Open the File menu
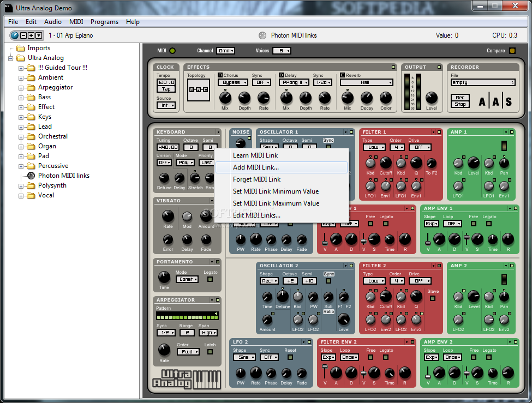This screenshot has width=532, height=403. [x=13, y=22]
